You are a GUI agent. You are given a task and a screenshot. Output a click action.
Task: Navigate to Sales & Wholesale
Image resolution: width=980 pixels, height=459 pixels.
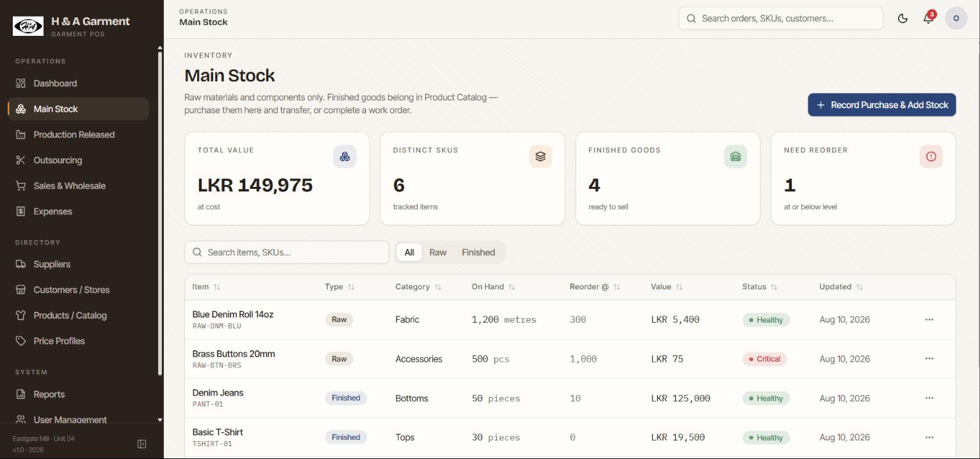[78, 186]
